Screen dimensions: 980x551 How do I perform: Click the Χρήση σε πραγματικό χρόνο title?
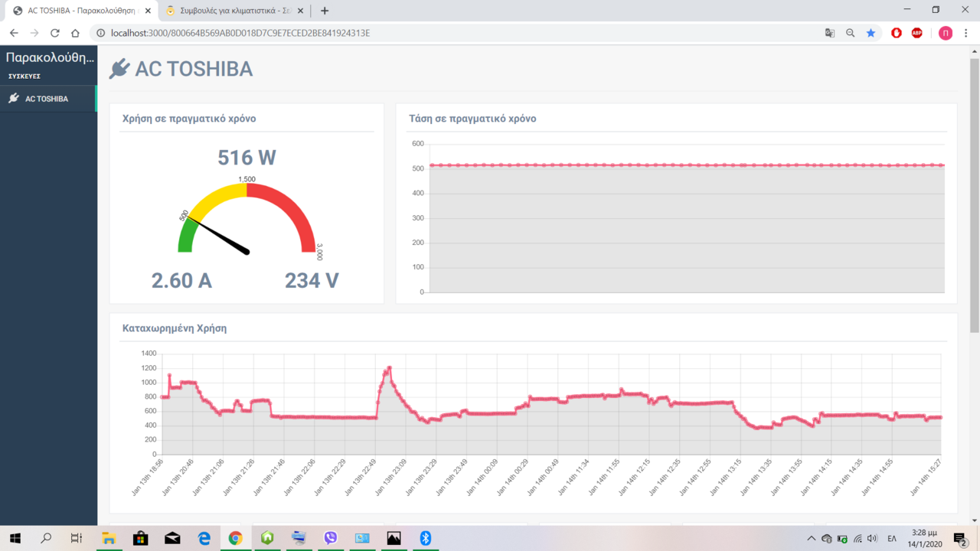[189, 119]
